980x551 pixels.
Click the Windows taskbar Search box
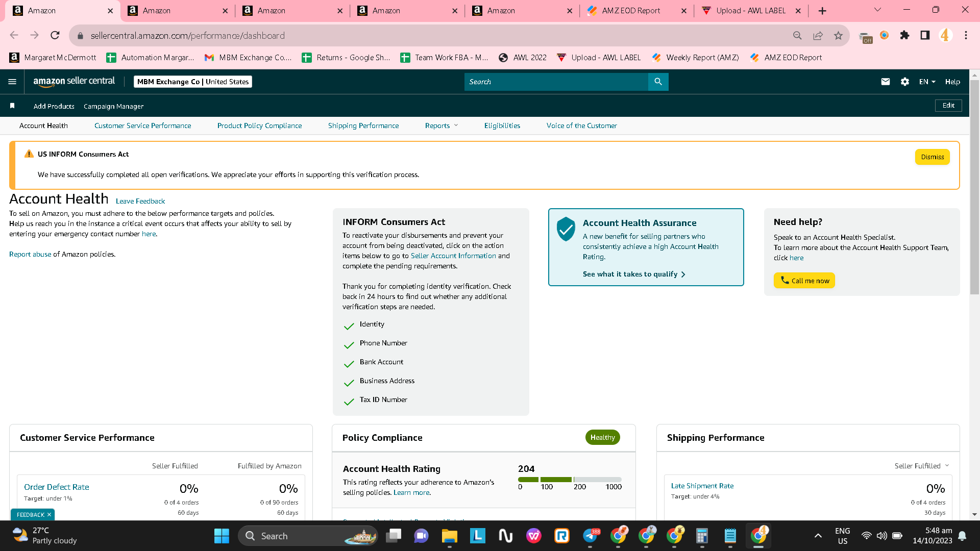point(308,536)
